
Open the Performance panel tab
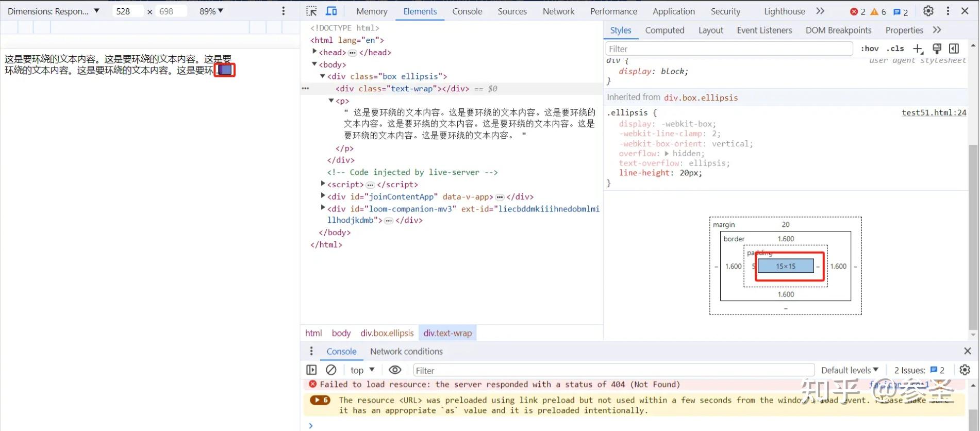pyautogui.click(x=613, y=11)
